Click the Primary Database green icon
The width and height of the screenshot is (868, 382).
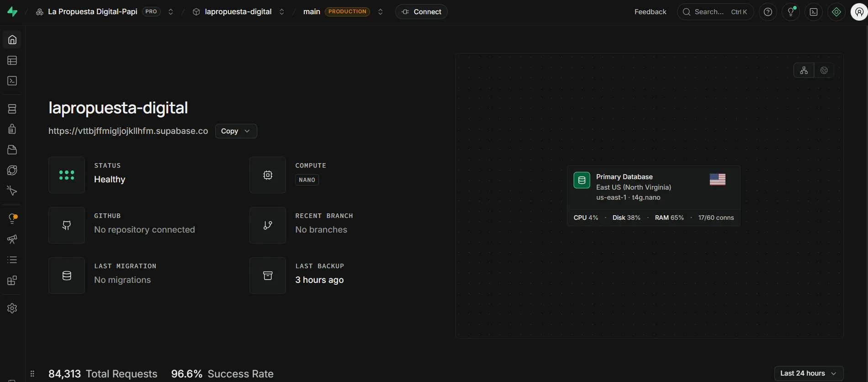click(x=582, y=180)
